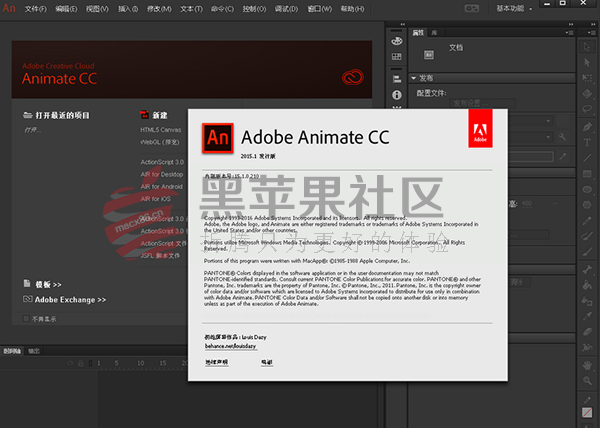Open the 窗口(W) menu

320,8
